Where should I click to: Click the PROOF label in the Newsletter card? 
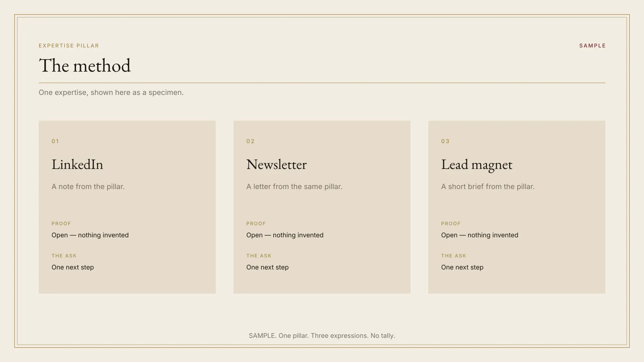point(256,224)
